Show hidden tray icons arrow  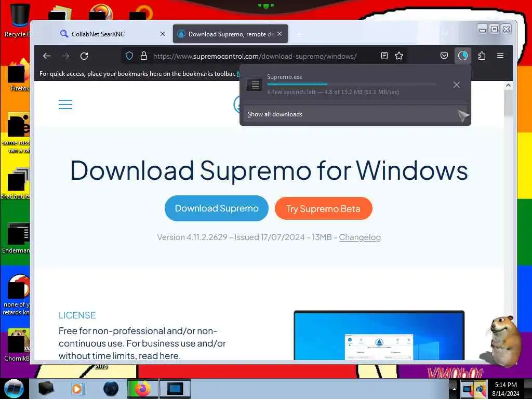click(454, 389)
